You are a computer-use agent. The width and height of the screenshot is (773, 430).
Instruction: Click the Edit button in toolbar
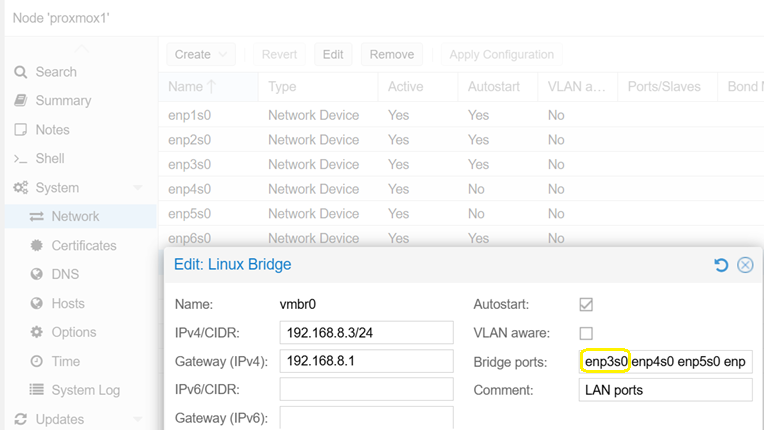tap(333, 54)
